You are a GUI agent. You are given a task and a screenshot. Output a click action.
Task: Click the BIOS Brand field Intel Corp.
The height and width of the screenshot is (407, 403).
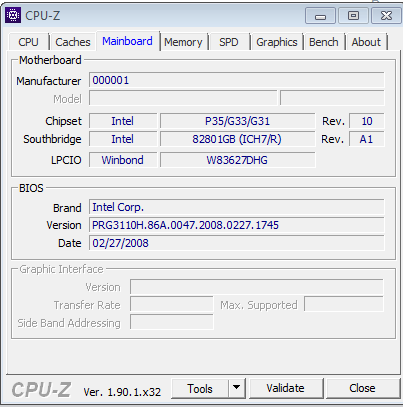pyautogui.click(x=237, y=207)
